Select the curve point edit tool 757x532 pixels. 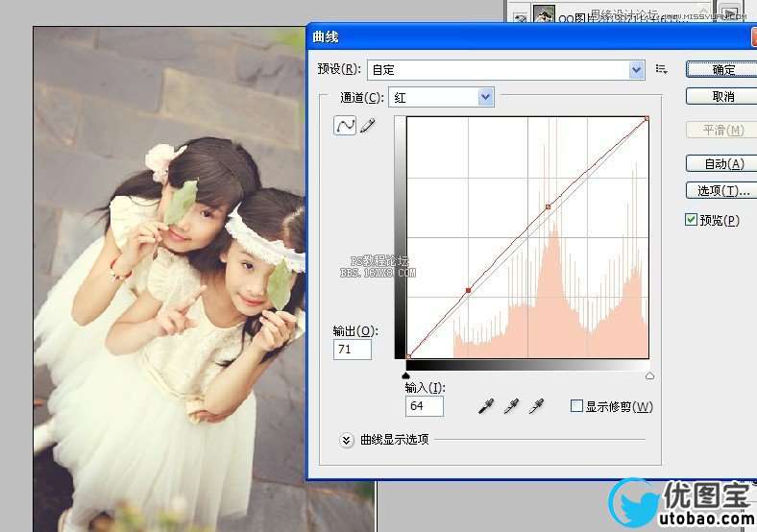pos(345,126)
